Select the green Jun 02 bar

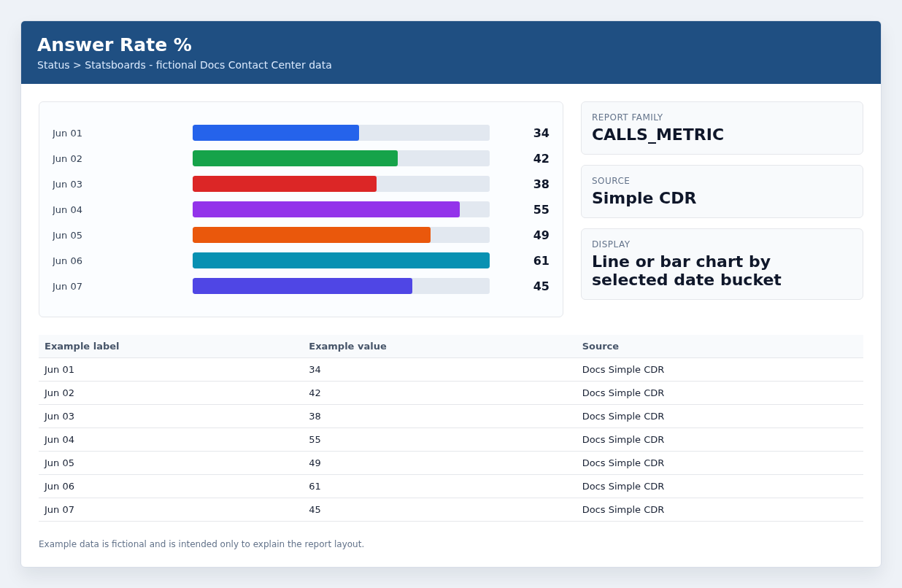coord(295,158)
